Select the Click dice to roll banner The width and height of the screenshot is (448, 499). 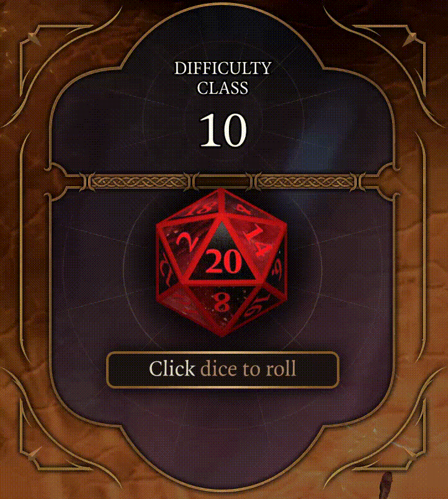pyautogui.click(x=223, y=370)
